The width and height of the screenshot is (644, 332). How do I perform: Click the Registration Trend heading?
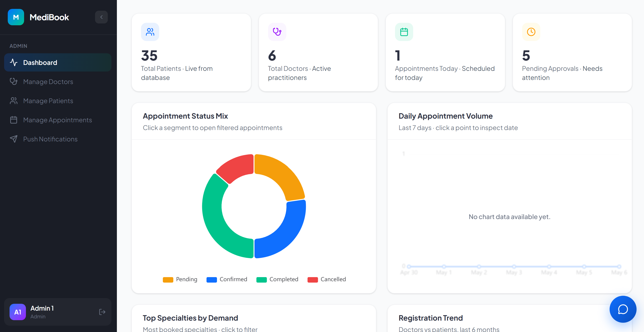(x=430, y=318)
